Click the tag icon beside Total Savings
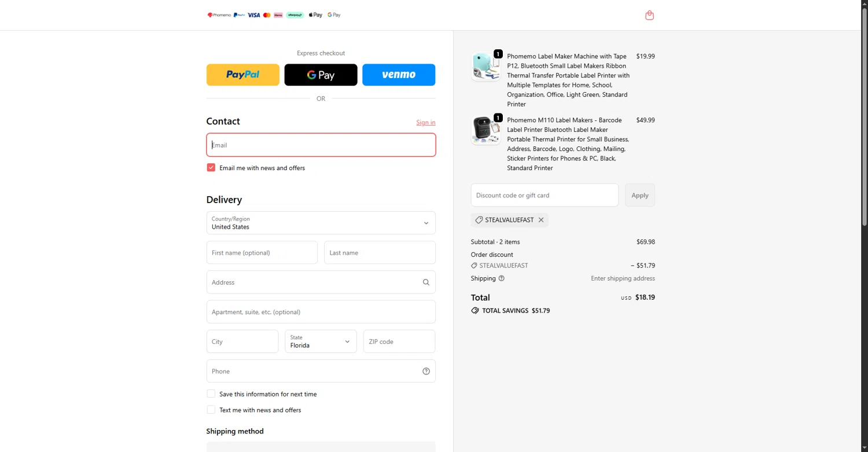Screen dimensions: 868x452 point(475,311)
